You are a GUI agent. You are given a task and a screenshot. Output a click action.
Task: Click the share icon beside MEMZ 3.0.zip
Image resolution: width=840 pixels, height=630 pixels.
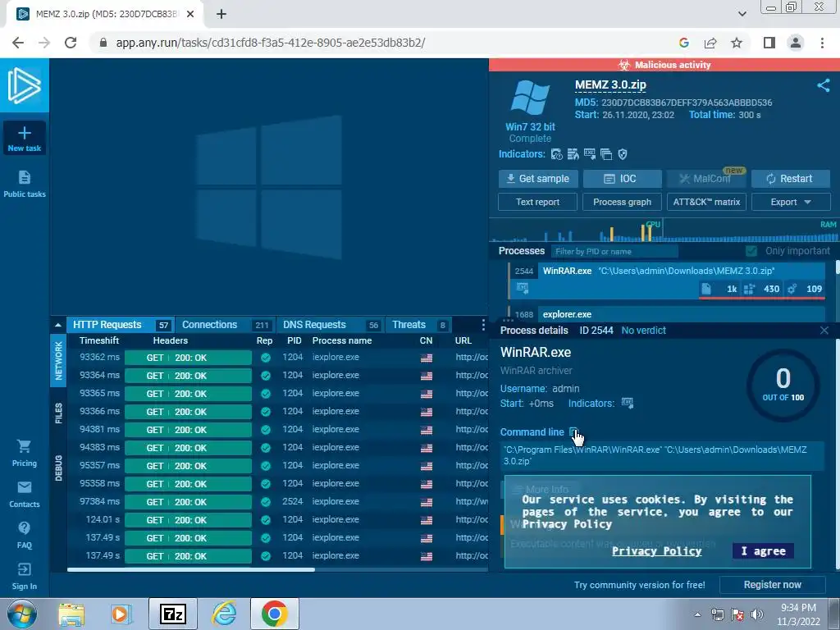pyautogui.click(x=824, y=85)
